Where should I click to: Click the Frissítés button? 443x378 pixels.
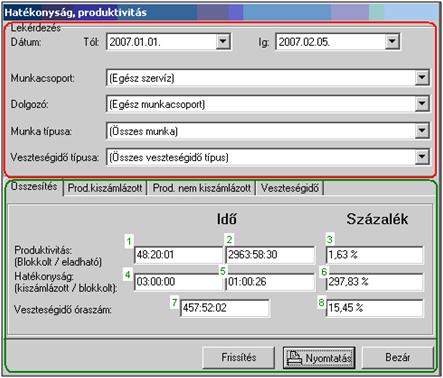(239, 358)
